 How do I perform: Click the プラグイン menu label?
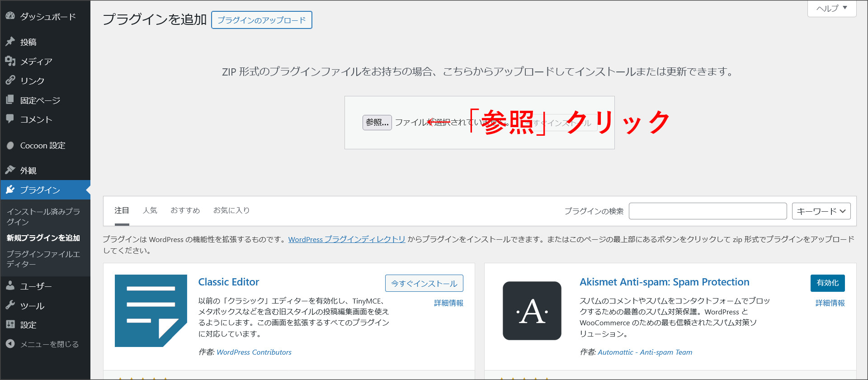40,190
